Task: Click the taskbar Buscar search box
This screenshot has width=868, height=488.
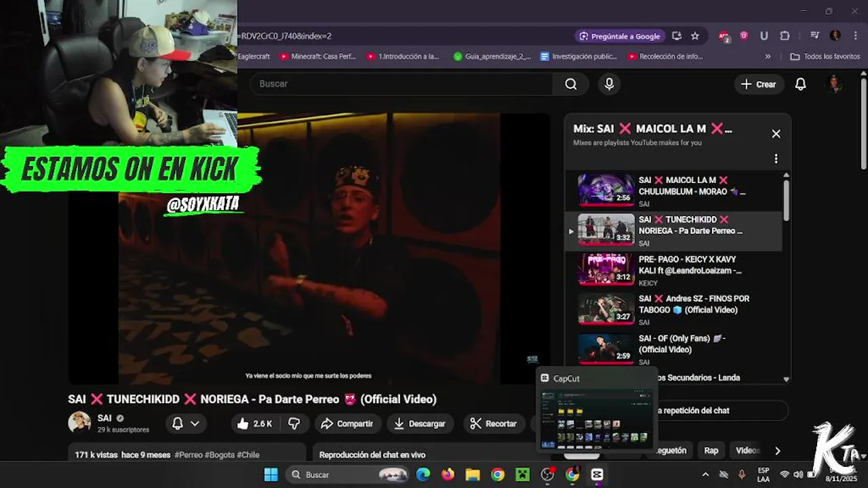Action: tap(349, 474)
